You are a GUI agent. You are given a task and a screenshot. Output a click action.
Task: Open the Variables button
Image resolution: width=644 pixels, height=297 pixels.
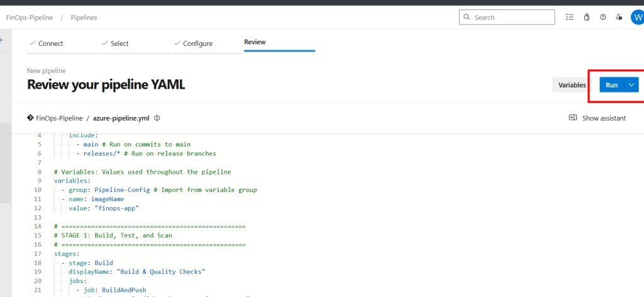coord(572,85)
